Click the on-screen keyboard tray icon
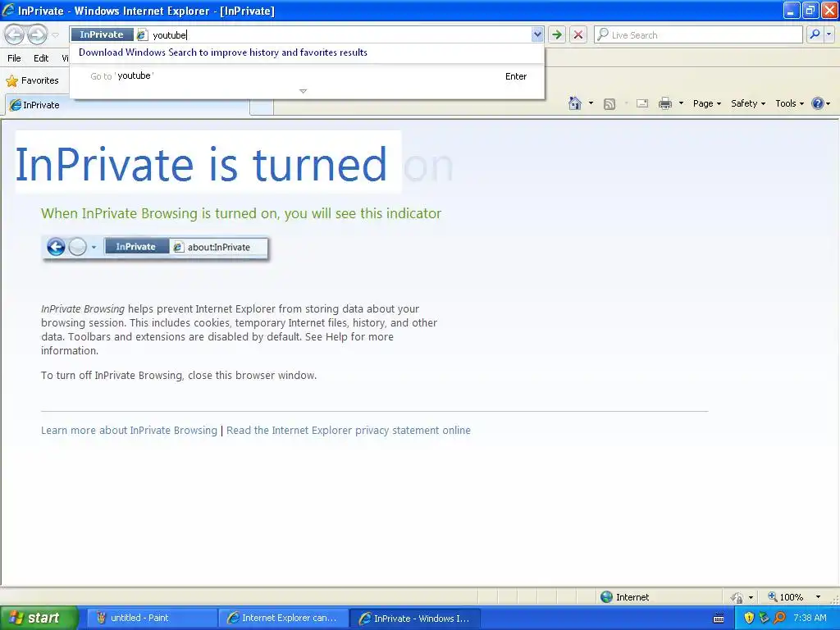Screen dimensions: 840x630 pyautogui.click(x=719, y=619)
